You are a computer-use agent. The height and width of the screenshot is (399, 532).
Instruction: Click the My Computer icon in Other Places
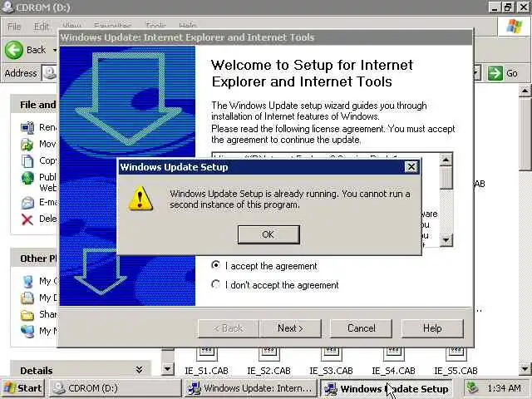tap(27, 282)
